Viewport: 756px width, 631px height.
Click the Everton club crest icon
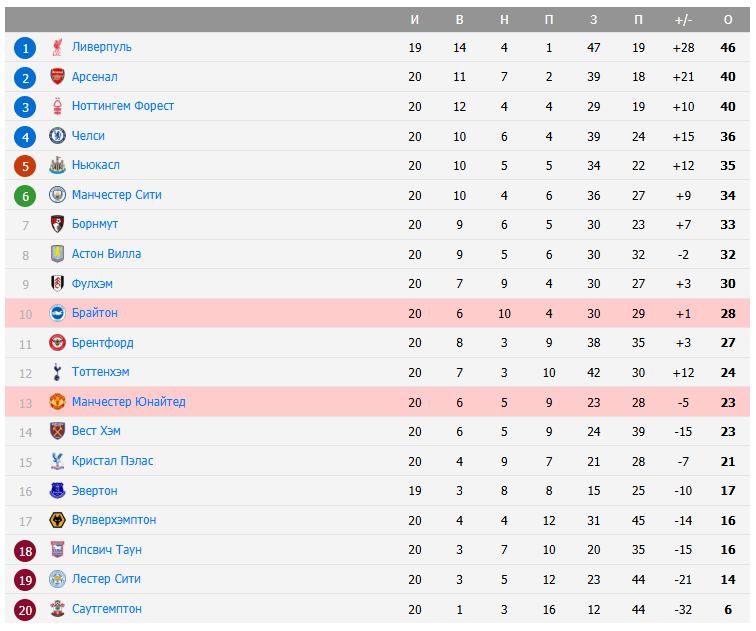[57, 491]
